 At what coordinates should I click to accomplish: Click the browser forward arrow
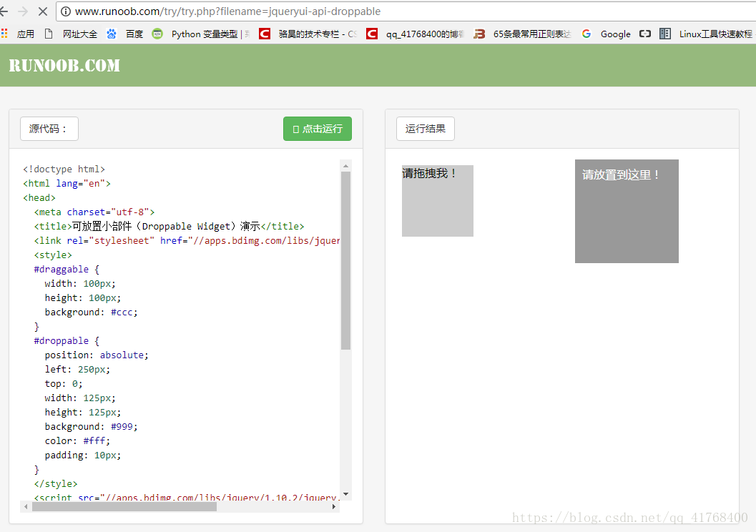click(23, 11)
